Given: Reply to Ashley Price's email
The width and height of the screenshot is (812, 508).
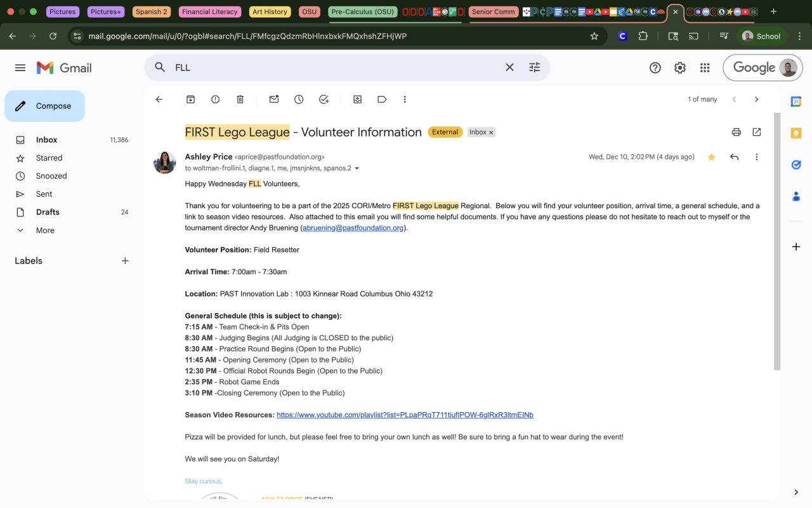Looking at the screenshot, I should pos(734,157).
